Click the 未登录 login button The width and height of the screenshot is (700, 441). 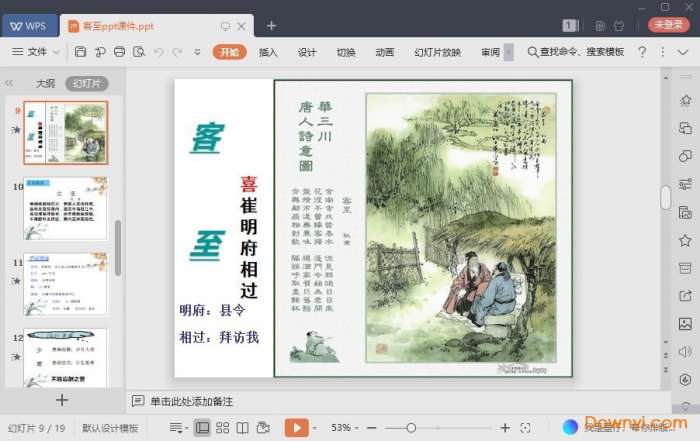(x=668, y=25)
